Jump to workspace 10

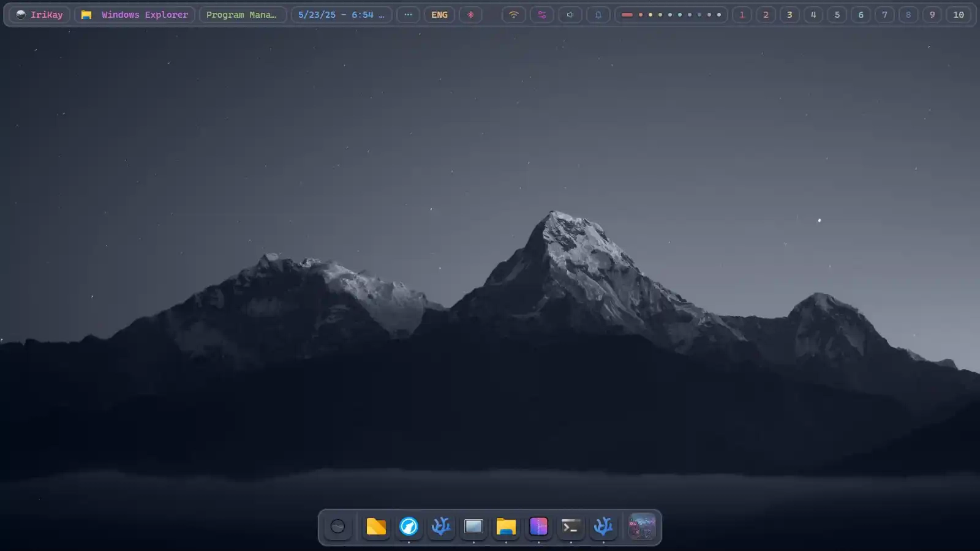click(958, 14)
